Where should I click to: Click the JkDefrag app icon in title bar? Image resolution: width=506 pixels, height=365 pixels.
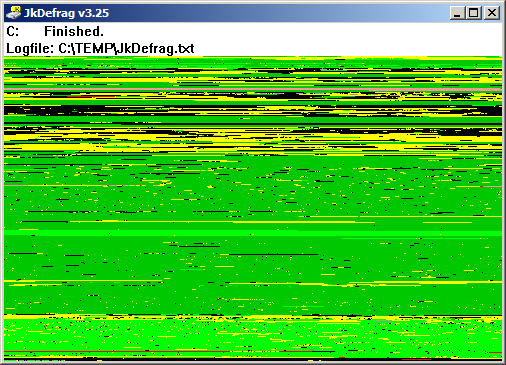(13, 13)
